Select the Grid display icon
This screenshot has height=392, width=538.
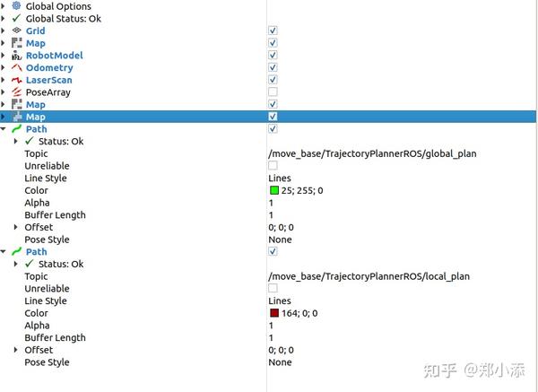tap(16, 30)
